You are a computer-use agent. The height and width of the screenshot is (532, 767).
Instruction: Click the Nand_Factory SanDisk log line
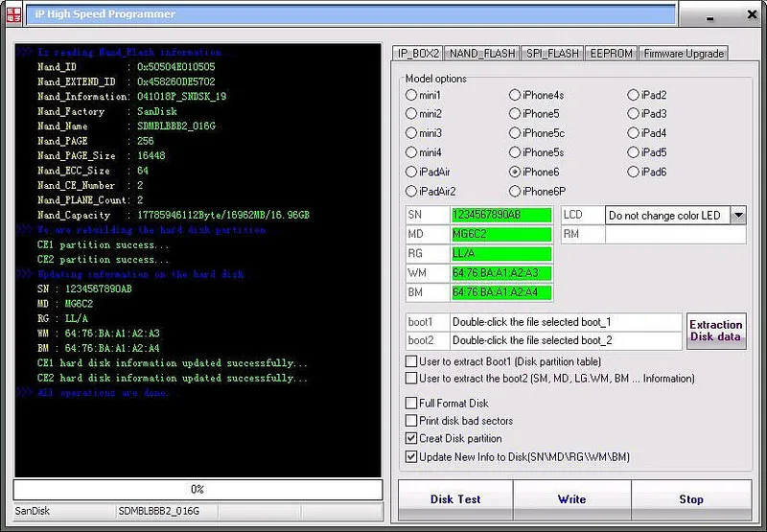click(x=107, y=111)
